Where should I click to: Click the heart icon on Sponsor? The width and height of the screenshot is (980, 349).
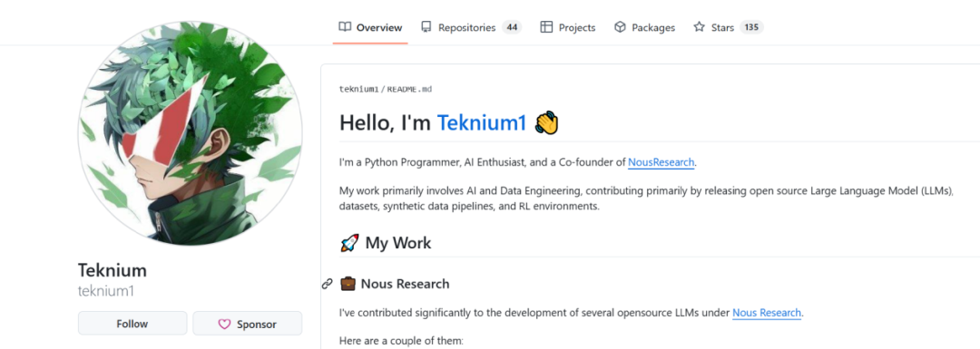224,324
